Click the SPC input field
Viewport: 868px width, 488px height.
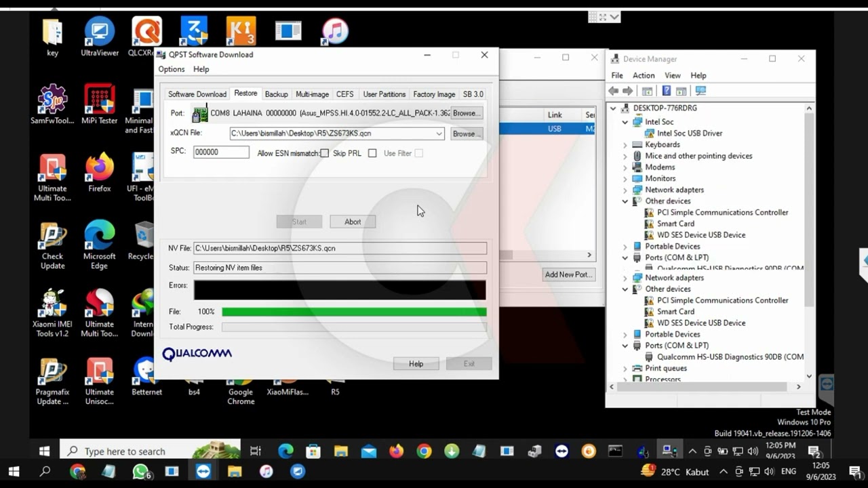pyautogui.click(x=221, y=152)
